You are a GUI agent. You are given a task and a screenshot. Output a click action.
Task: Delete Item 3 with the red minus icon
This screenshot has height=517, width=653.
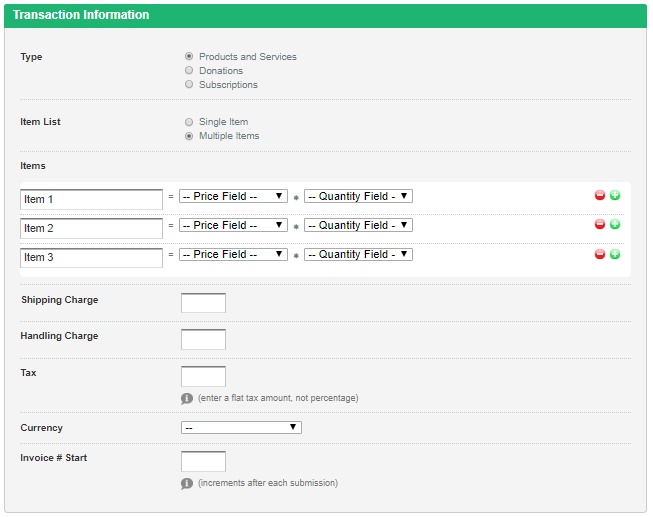[600, 254]
